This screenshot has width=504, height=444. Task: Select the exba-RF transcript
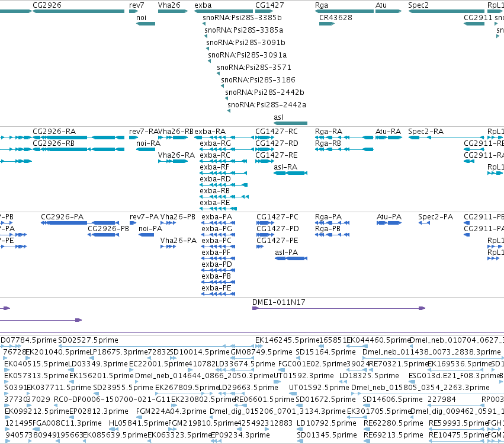(x=223, y=173)
